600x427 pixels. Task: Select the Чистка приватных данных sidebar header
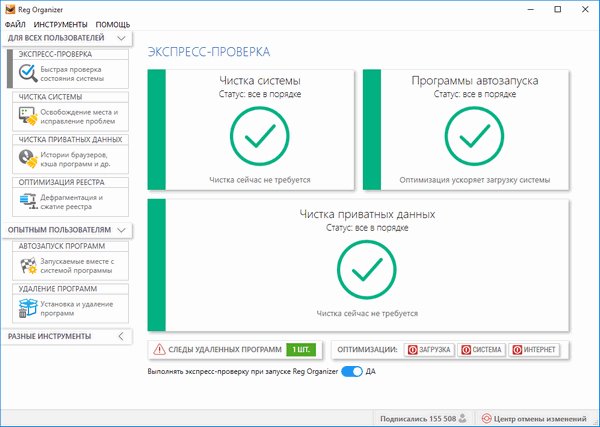click(70, 140)
